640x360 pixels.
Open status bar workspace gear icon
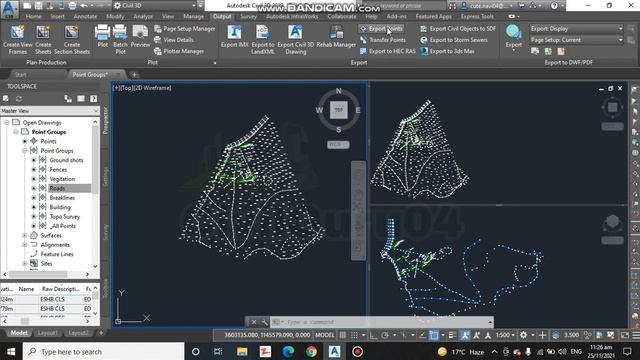tap(523, 335)
